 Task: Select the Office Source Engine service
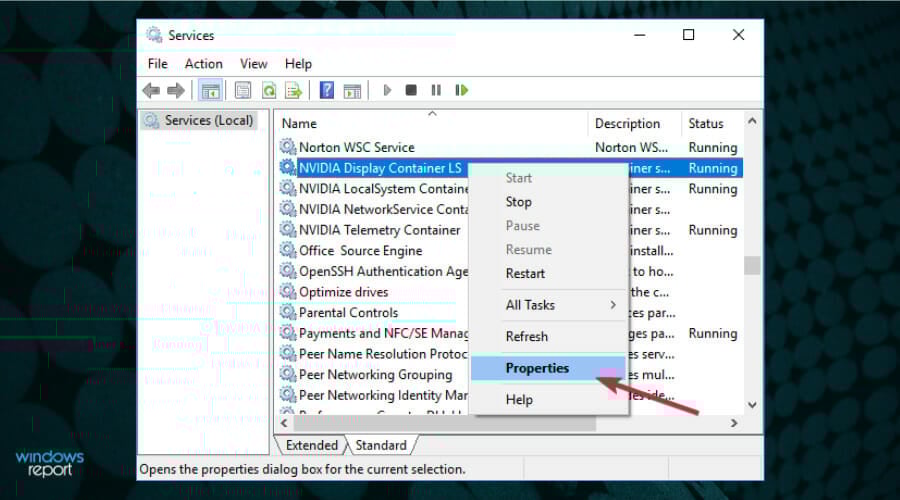(x=360, y=250)
